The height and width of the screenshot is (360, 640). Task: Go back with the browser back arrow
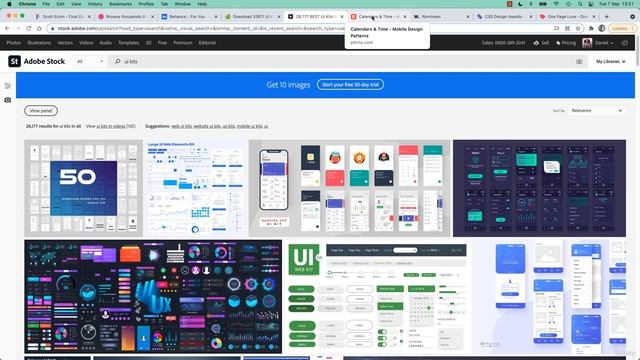[x=7, y=28]
